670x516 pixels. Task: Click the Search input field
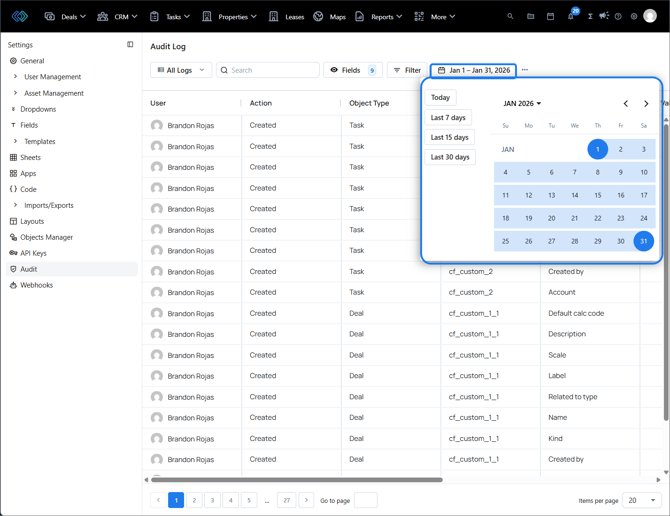tap(268, 70)
